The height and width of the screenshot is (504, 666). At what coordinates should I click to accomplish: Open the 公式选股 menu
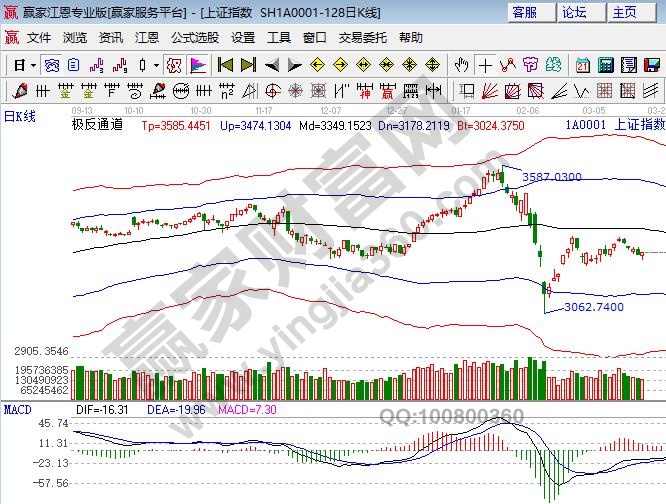[x=194, y=37]
